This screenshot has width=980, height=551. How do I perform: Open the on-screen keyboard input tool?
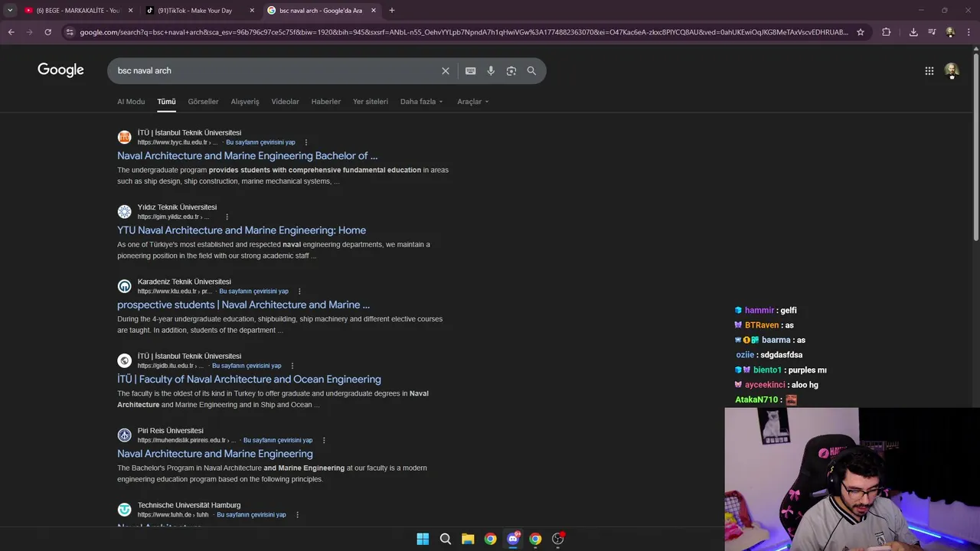point(470,70)
